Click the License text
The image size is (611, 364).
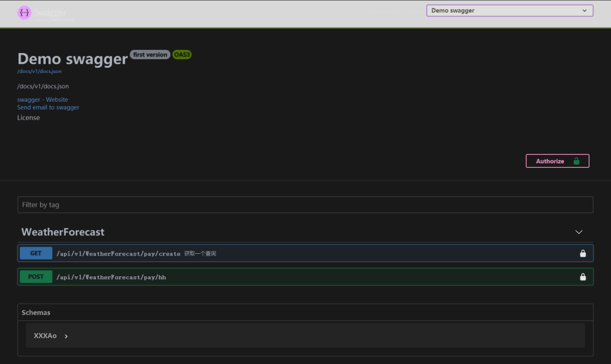click(x=28, y=118)
